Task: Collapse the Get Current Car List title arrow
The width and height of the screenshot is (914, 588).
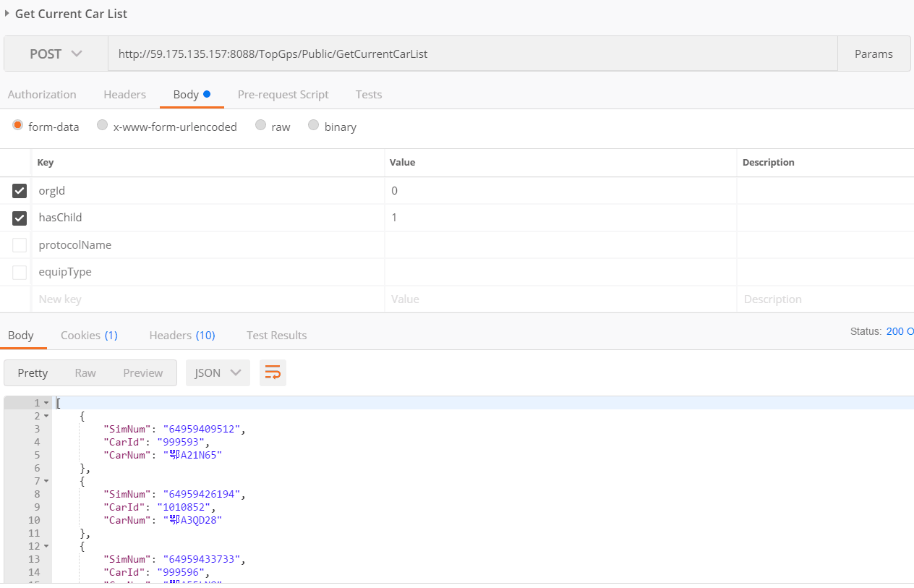Action: (7, 13)
